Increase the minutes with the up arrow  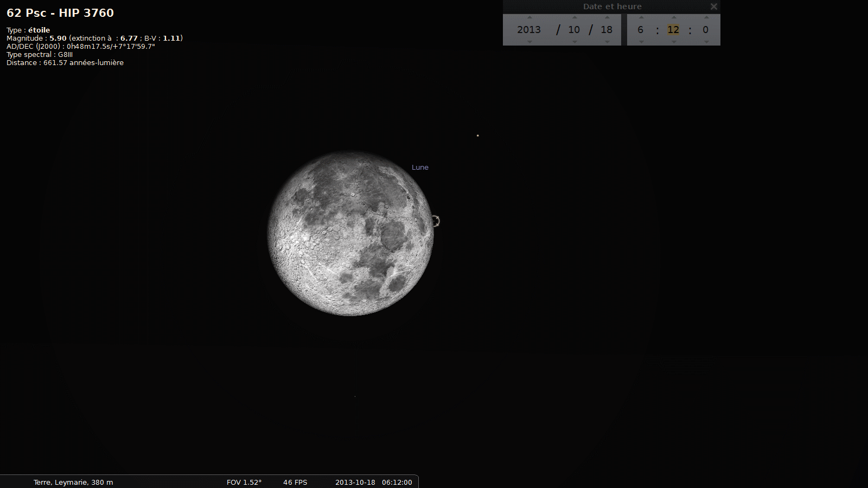coord(674,17)
